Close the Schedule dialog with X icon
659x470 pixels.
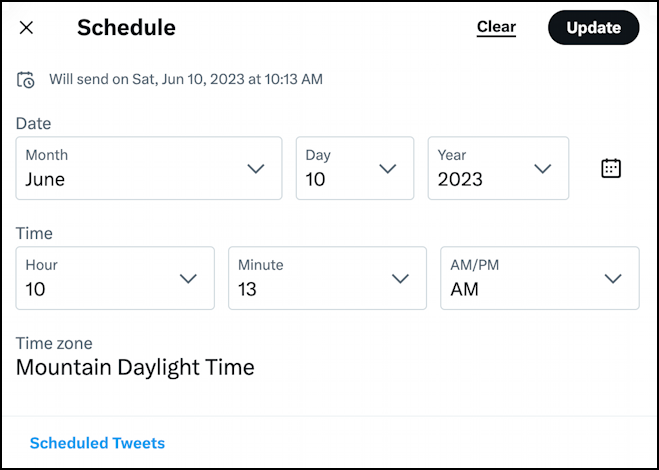coord(26,28)
